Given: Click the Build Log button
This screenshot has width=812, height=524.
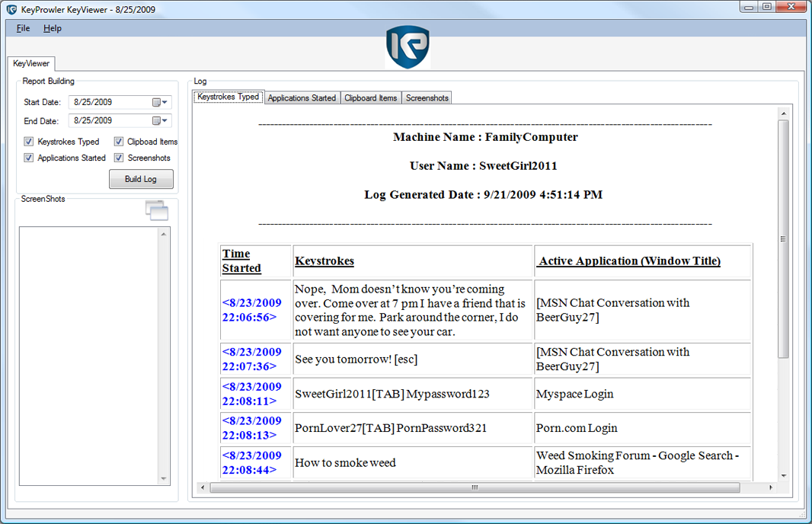Looking at the screenshot, I should tap(141, 179).
